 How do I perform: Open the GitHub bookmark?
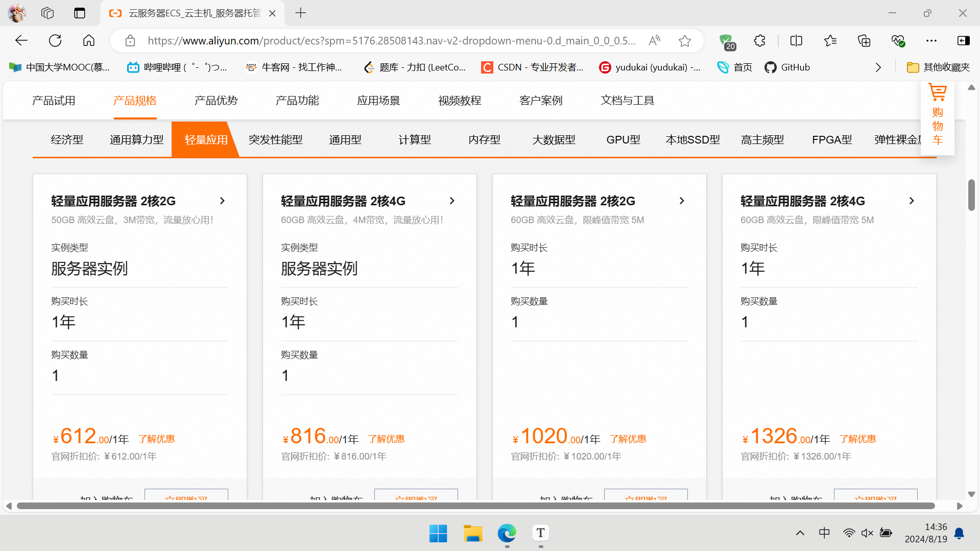pos(787,67)
